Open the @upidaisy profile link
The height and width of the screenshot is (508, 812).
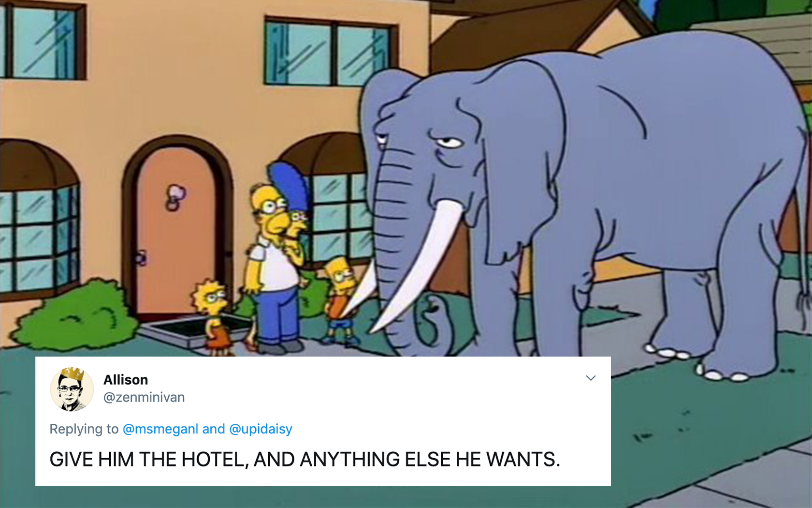(x=261, y=429)
